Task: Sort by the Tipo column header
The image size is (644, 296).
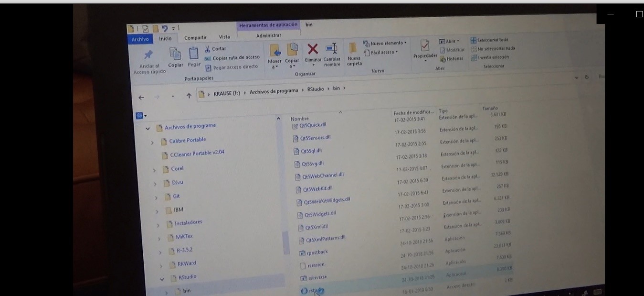Action: point(443,111)
